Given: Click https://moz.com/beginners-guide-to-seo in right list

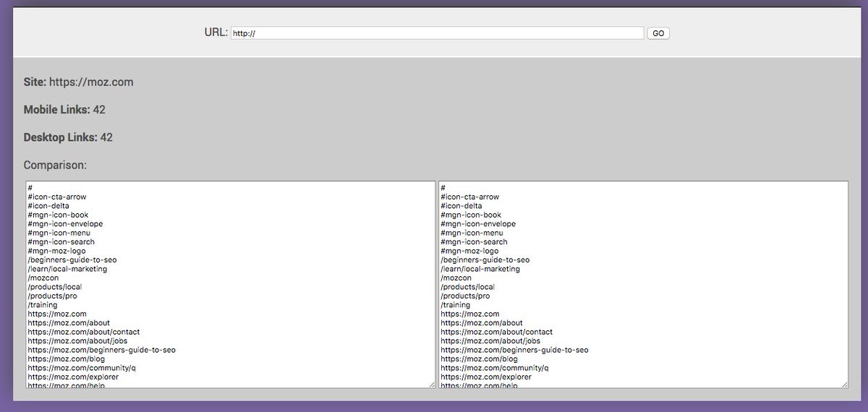Looking at the screenshot, I should tap(514, 350).
